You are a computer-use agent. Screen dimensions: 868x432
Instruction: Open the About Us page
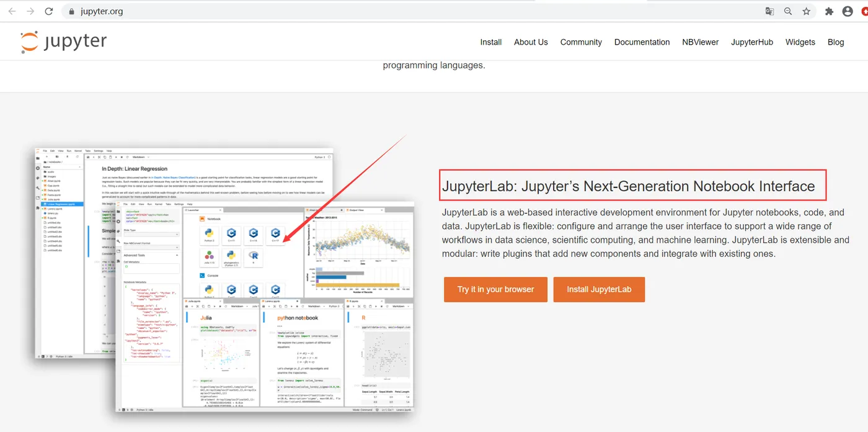click(531, 42)
